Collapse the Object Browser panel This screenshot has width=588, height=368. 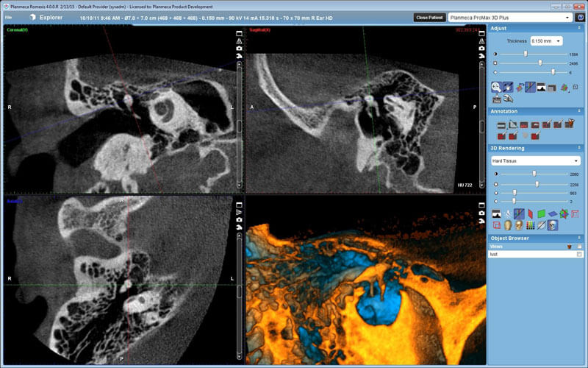pos(579,238)
